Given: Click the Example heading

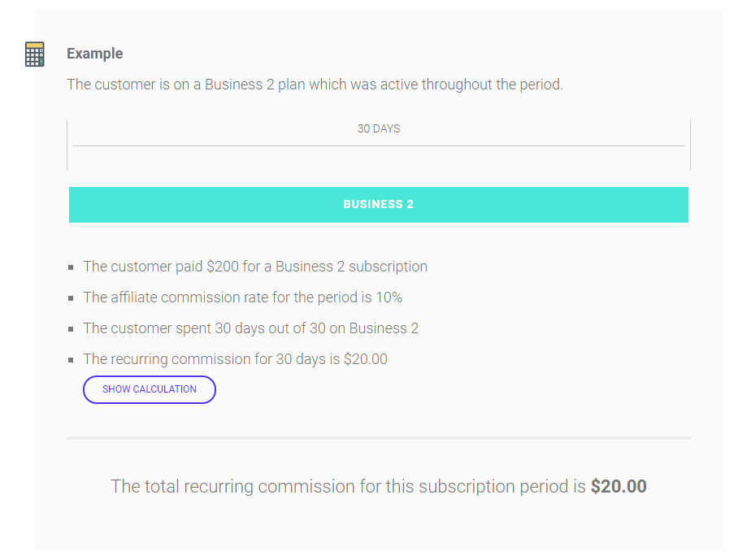Looking at the screenshot, I should [94, 54].
